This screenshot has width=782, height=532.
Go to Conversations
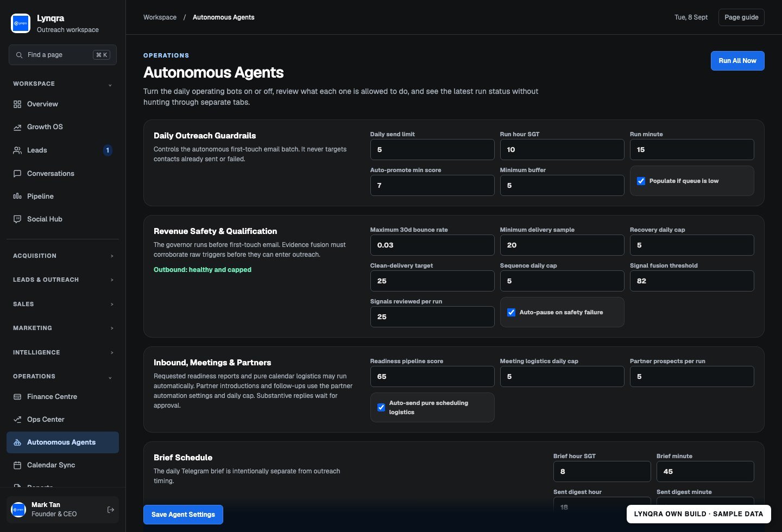(x=62, y=174)
